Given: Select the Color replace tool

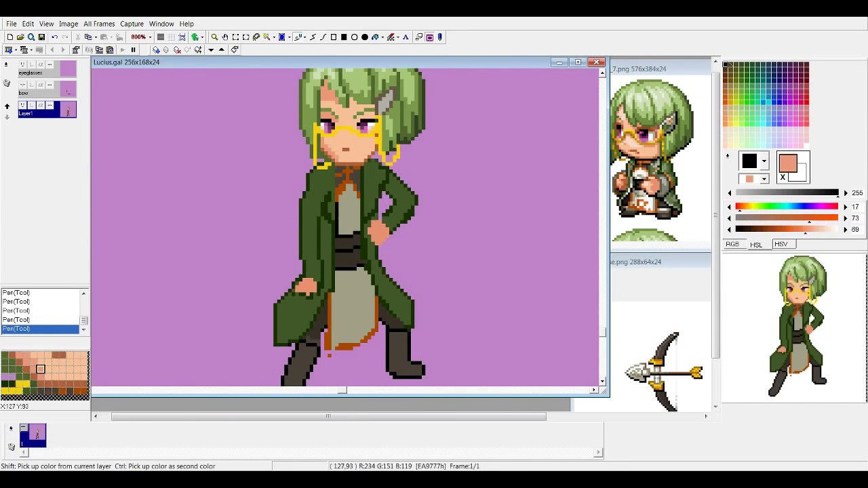Looking at the screenshot, I should (391, 37).
